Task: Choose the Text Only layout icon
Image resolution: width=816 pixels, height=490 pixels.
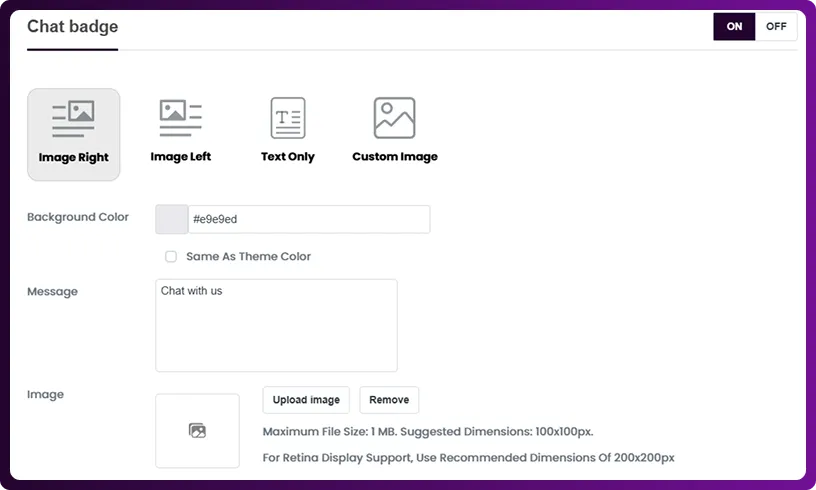Action: (288, 118)
